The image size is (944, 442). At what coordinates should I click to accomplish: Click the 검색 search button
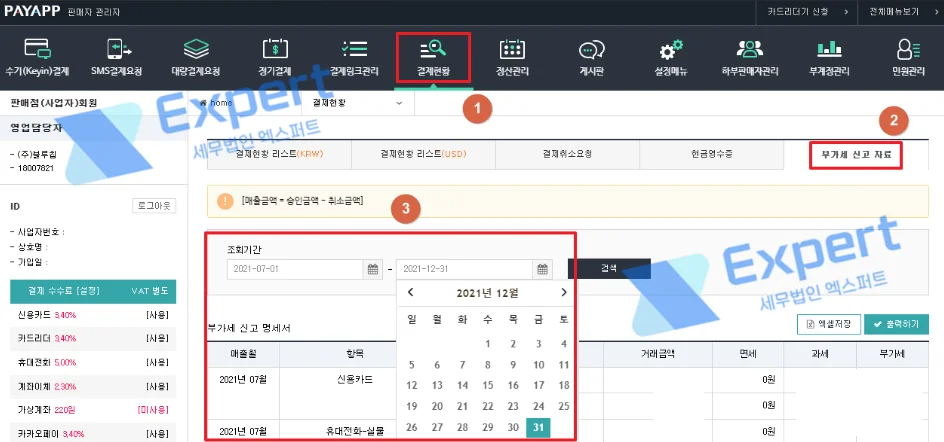[609, 269]
